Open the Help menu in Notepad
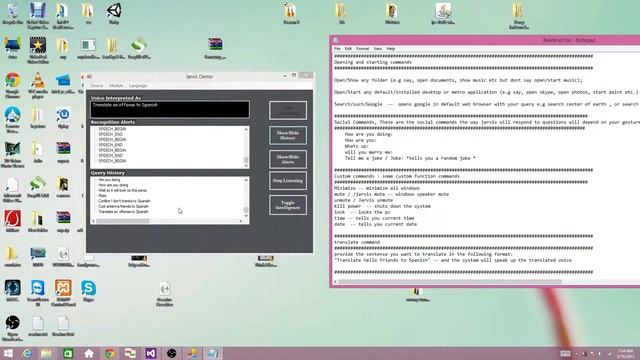 click(391, 49)
